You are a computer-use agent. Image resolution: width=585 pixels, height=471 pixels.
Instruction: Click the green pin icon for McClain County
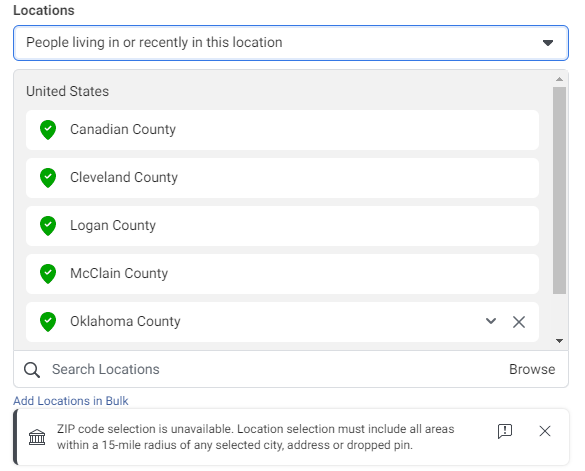click(x=48, y=274)
